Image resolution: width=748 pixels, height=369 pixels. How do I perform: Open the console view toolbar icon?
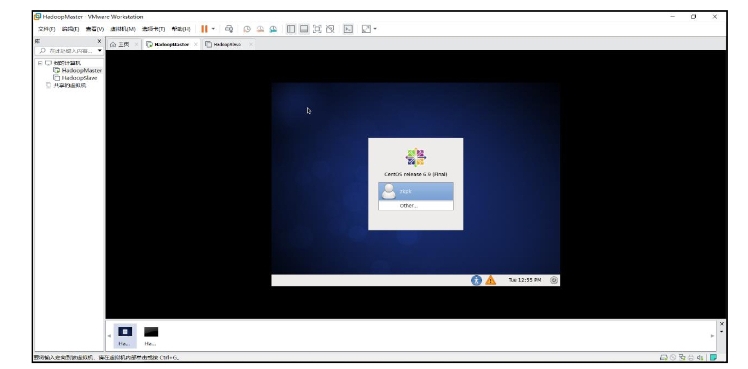coord(348,29)
